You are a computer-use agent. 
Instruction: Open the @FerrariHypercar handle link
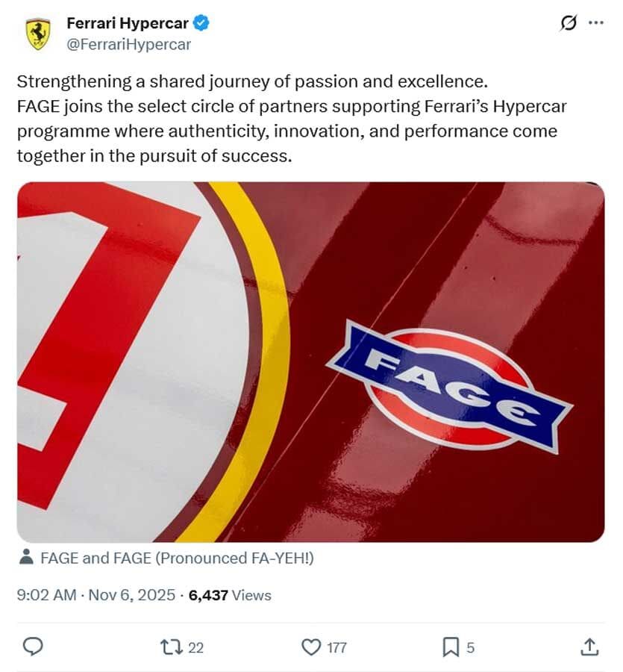click(x=129, y=44)
